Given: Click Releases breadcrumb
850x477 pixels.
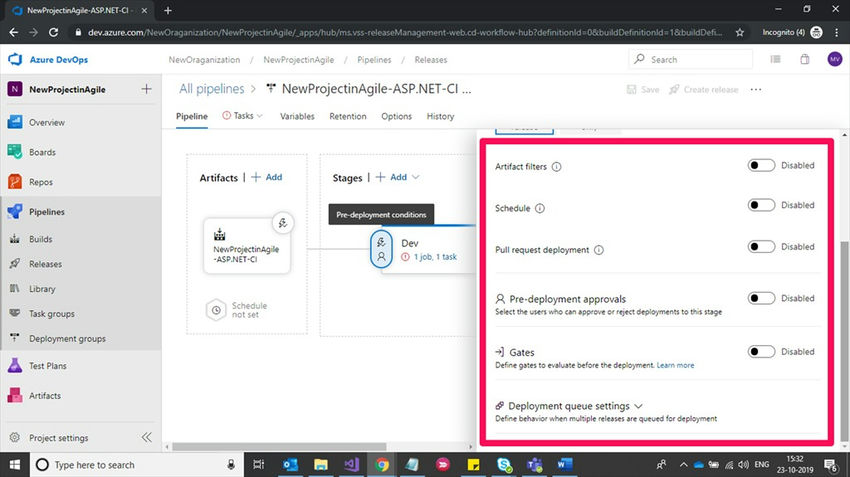Looking at the screenshot, I should click(431, 60).
